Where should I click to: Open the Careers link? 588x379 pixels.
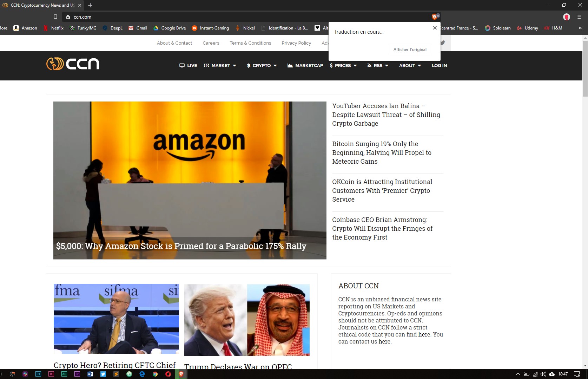point(211,43)
